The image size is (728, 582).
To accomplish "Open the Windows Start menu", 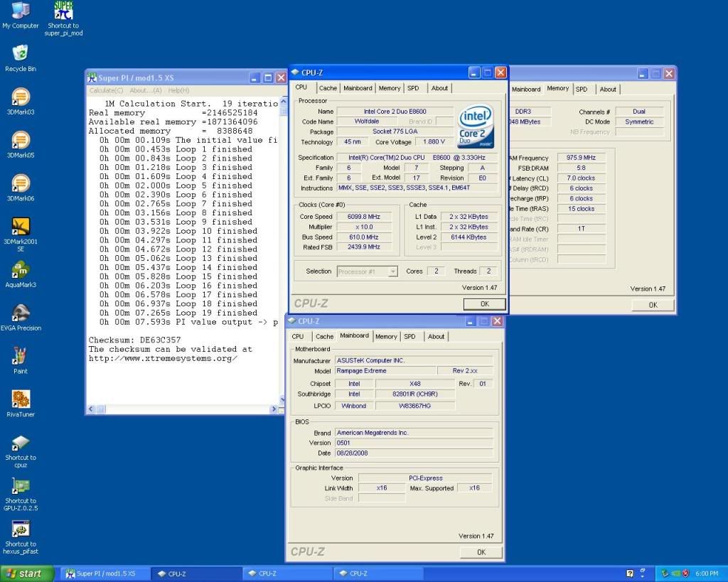I will coord(27,574).
